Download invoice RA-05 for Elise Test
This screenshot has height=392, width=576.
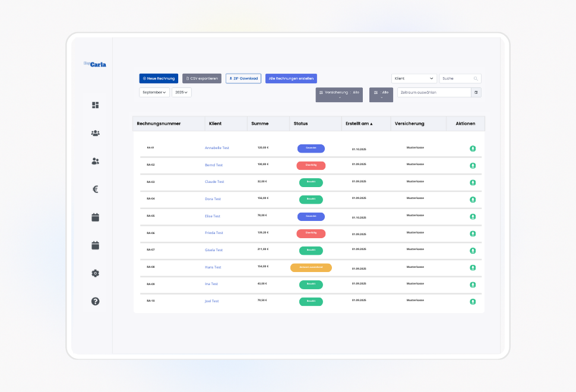click(x=473, y=217)
